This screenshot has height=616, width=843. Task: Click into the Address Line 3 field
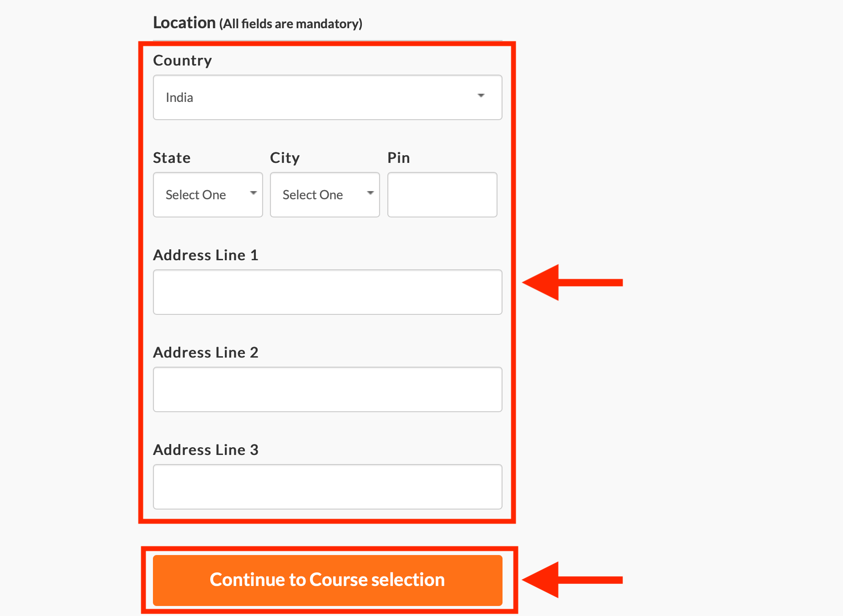coord(327,487)
